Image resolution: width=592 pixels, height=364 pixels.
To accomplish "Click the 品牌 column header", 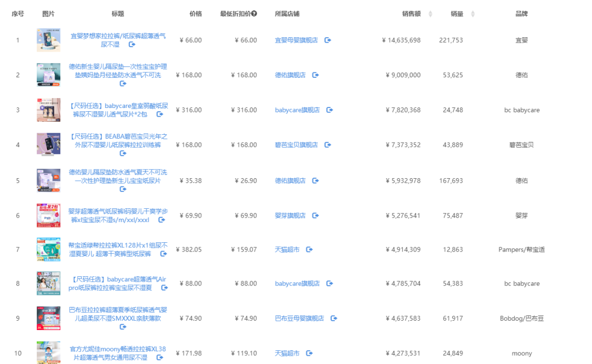I will point(522,14).
